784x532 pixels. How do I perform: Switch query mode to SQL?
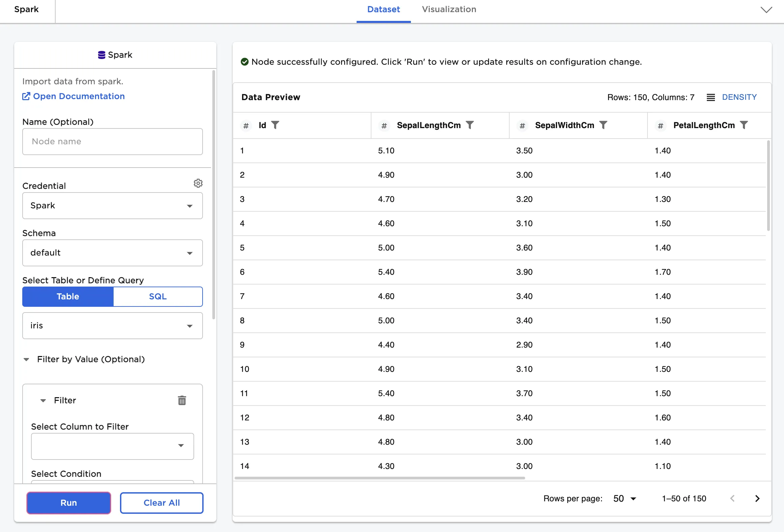[x=157, y=297]
